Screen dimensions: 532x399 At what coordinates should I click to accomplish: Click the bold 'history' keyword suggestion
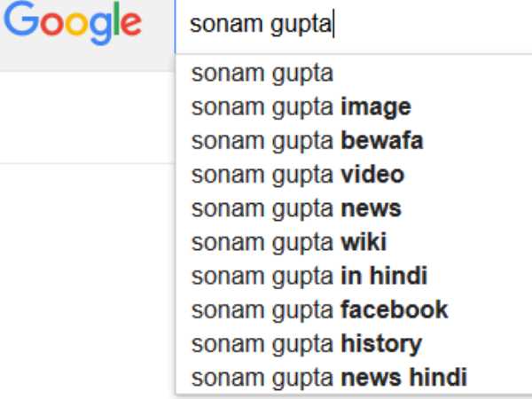pos(381,343)
